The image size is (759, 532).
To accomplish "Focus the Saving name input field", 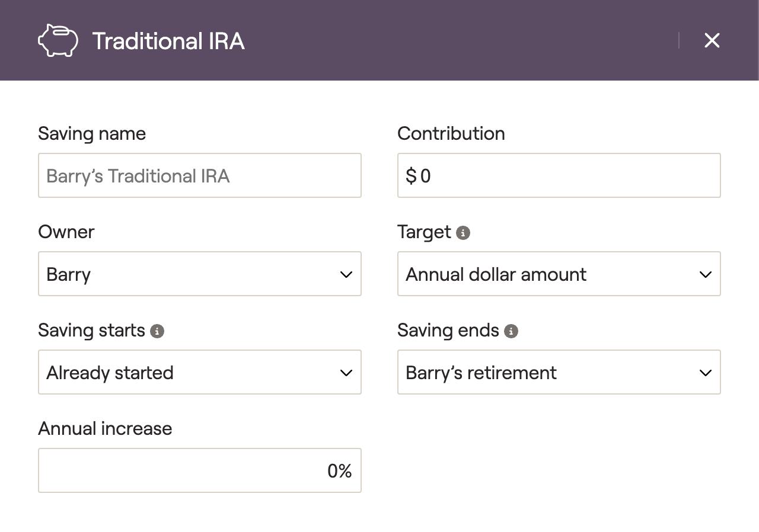I will pyautogui.click(x=200, y=175).
